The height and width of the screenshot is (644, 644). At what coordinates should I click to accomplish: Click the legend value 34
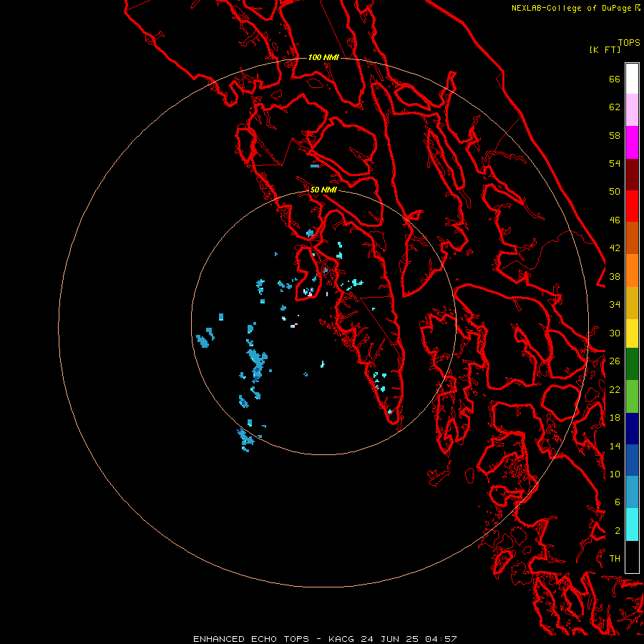(615, 305)
